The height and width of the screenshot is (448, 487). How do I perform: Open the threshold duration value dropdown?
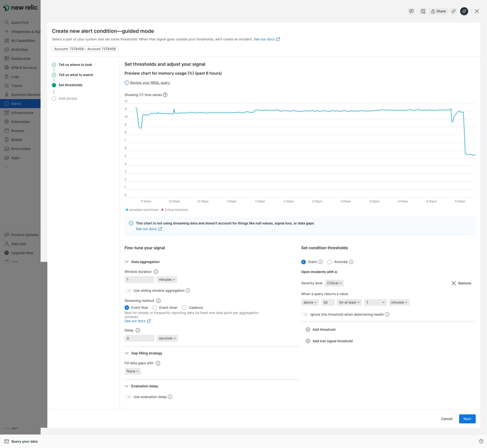click(375, 302)
